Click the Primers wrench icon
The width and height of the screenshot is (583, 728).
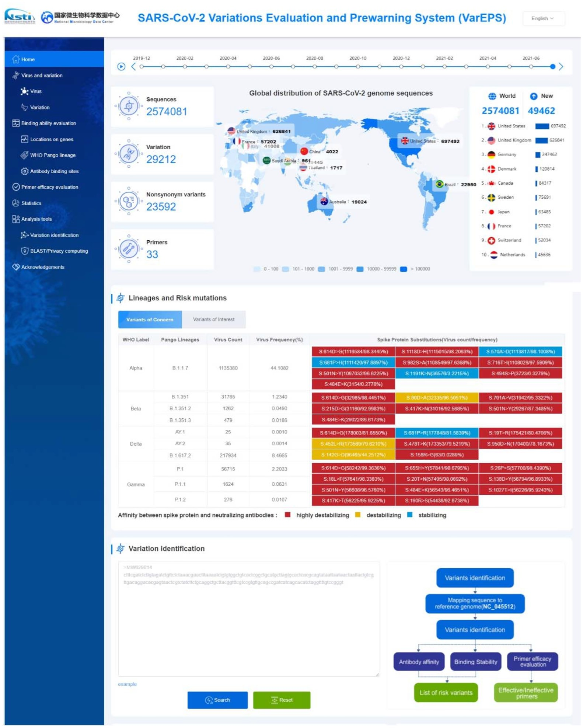(129, 249)
